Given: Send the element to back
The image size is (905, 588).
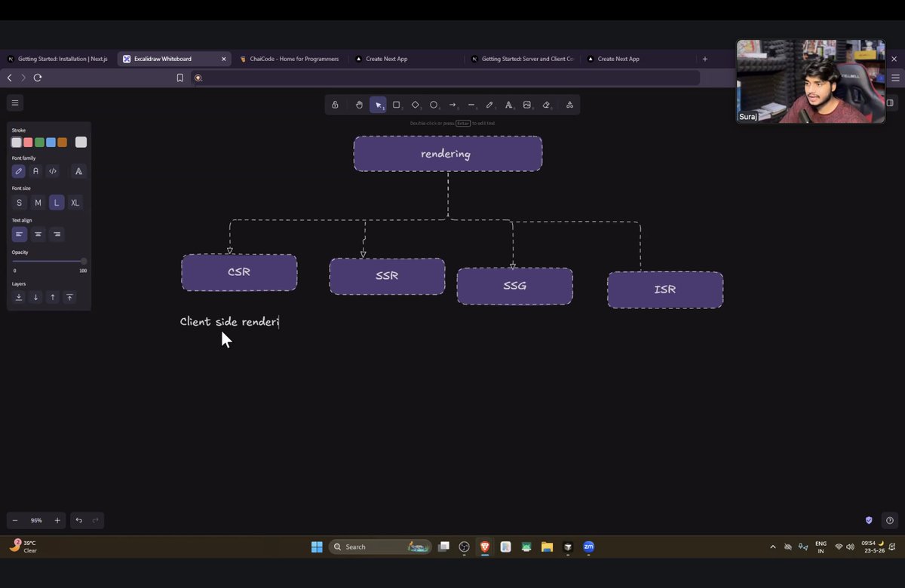Looking at the screenshot, I should pyautogui.click(x=19, y=298).
